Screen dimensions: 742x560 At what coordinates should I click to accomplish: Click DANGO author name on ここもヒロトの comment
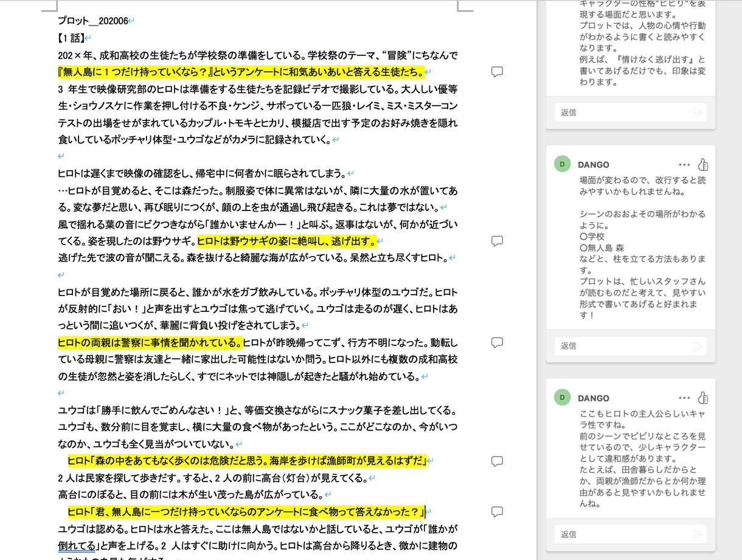(x=593, y=398)
